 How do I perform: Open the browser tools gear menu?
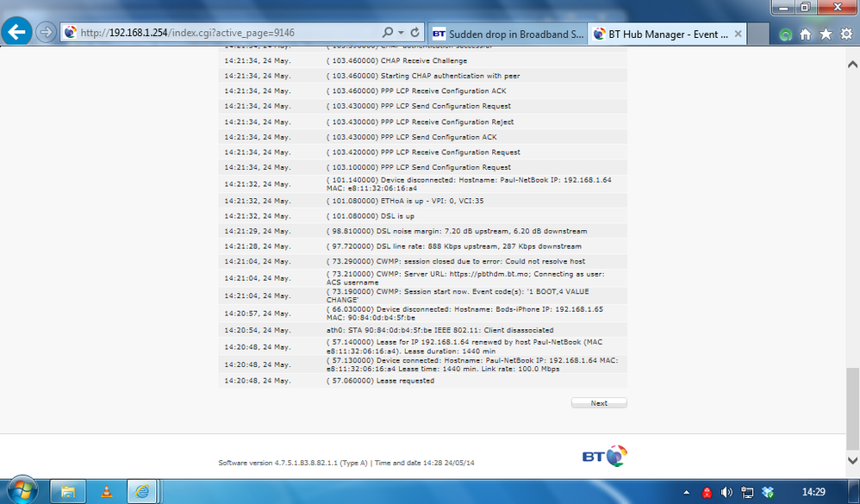846,34
